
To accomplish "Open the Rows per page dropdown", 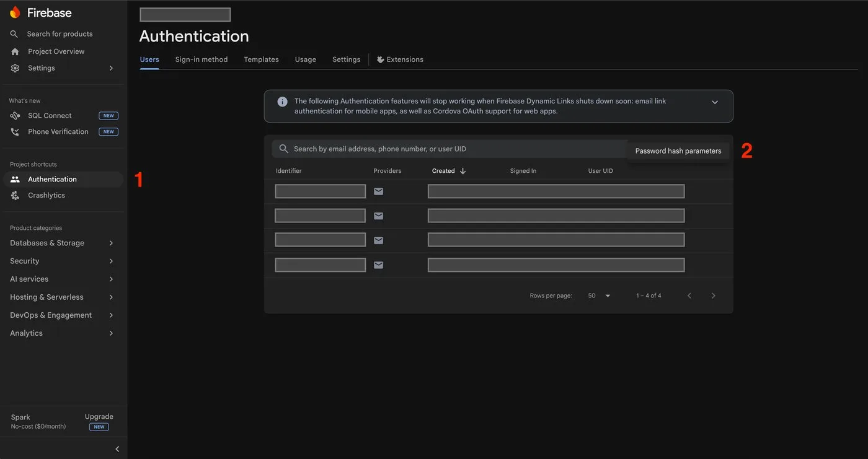I will [x=599, y=296].
